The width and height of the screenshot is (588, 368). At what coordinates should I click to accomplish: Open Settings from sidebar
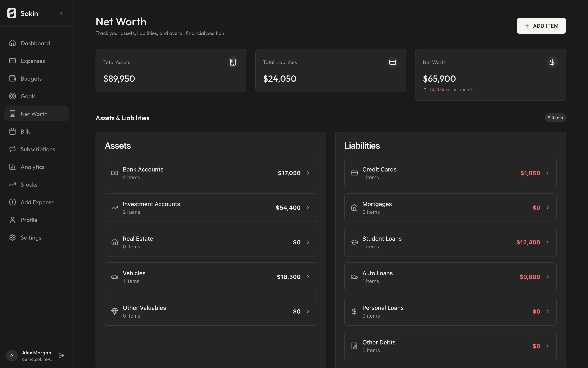[36, 237]
